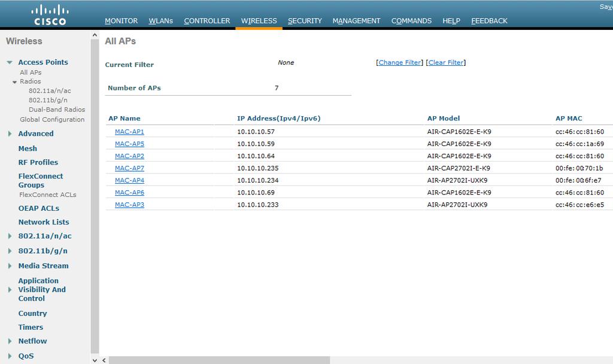Click the horizontal scrollbar thumb
The width and height of the screenshot is (613, 364).
click(219, 360)
